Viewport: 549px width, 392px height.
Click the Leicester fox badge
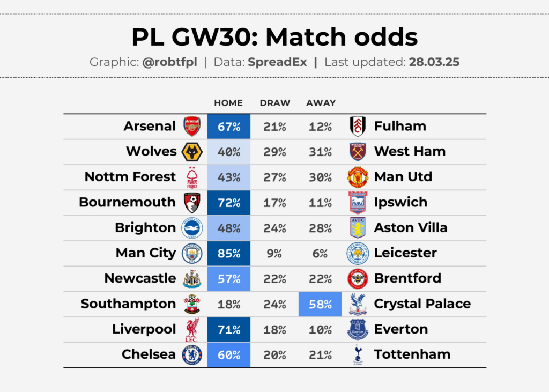358,253
